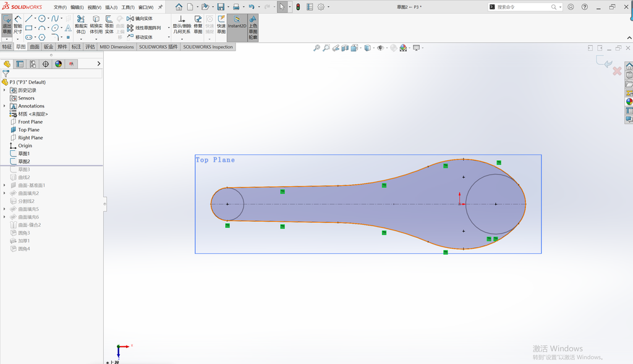Select the Sketch Fillet tool

(55, 37)
